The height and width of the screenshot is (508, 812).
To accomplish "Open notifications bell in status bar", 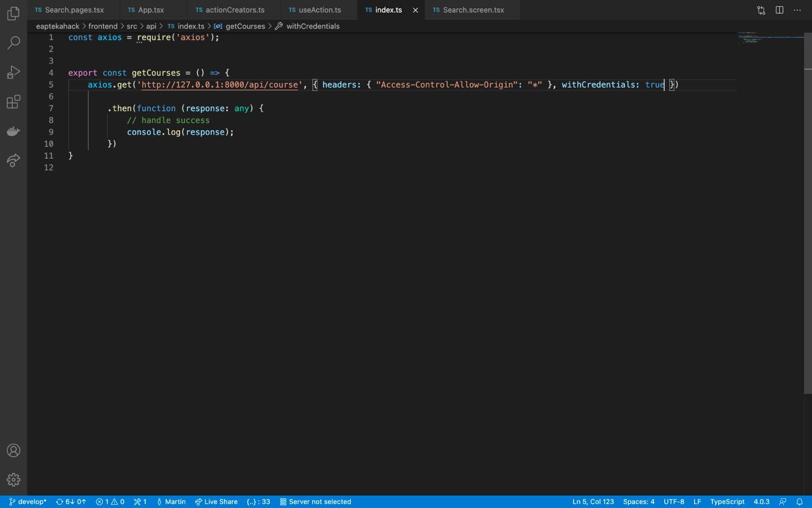I will [799, 502].
